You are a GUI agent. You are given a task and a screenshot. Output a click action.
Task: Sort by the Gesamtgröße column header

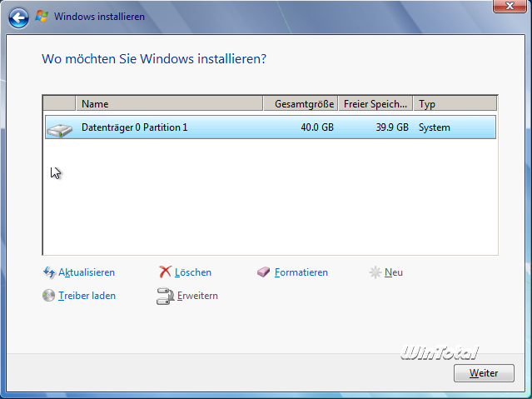tap(301, 103)
